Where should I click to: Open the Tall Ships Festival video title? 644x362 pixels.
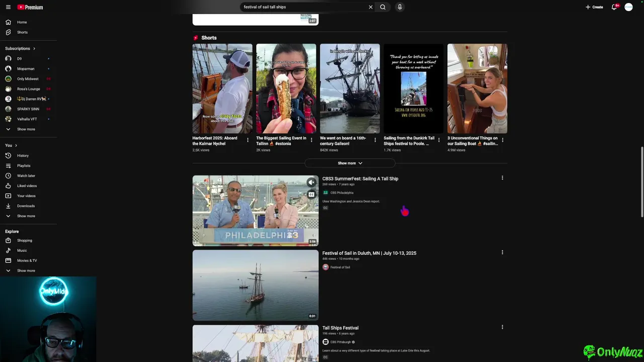[x=341, y=328]
